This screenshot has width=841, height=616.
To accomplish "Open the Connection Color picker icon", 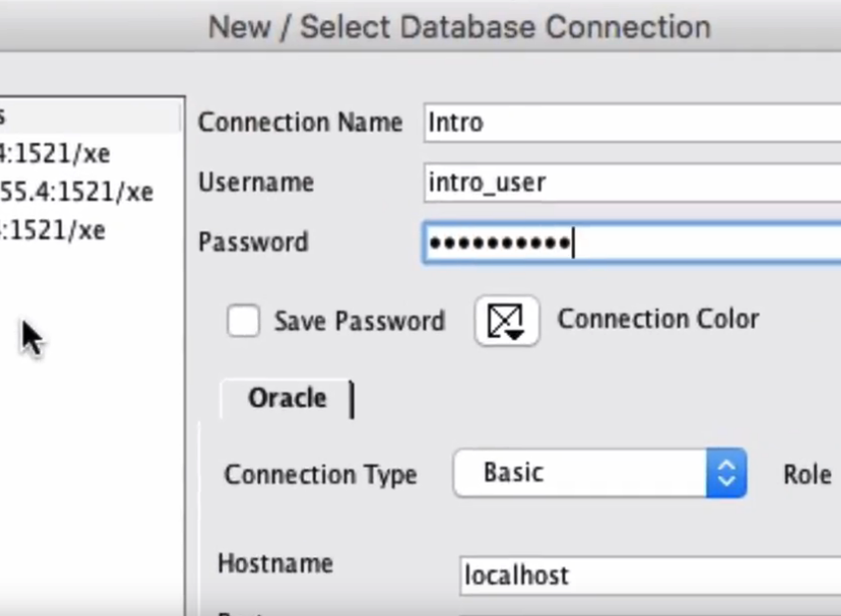I will click(507, 322).
